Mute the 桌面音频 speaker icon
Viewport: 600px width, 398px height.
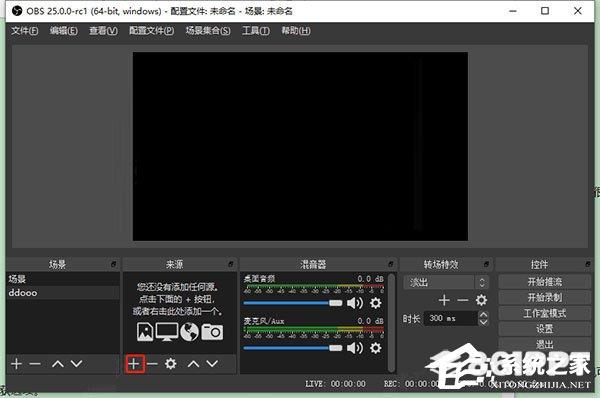coord(354,303)
